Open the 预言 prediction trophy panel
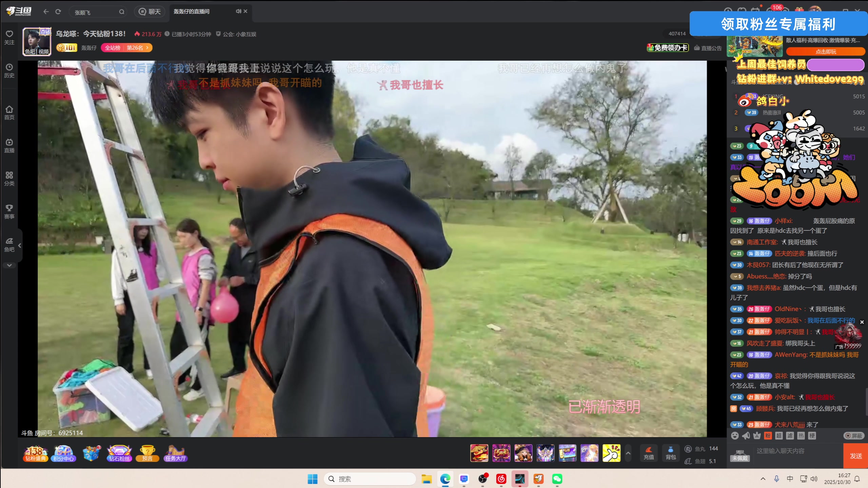This screenshot has width=868, height=488. pyautogui.click(x=147, y=453)
